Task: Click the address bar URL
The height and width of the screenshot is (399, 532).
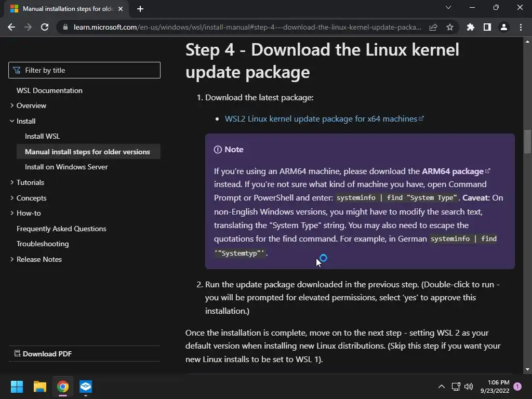Action: click(x=247, y=27)
